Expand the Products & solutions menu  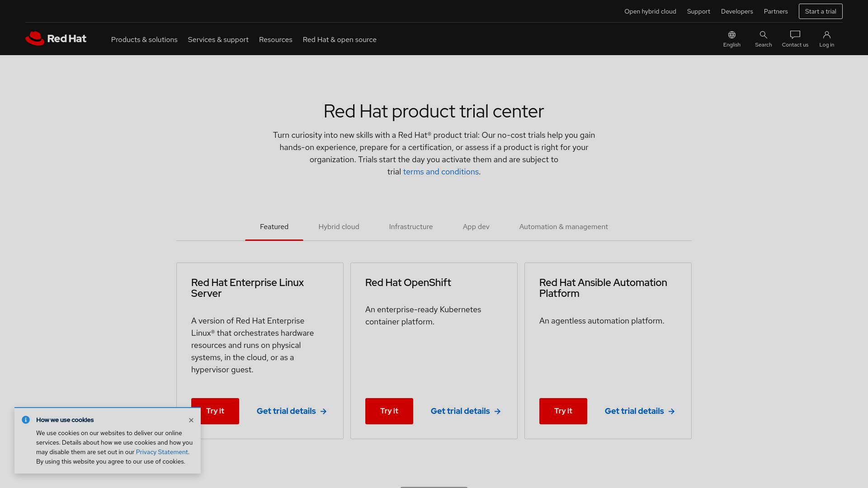pos(144,40)
